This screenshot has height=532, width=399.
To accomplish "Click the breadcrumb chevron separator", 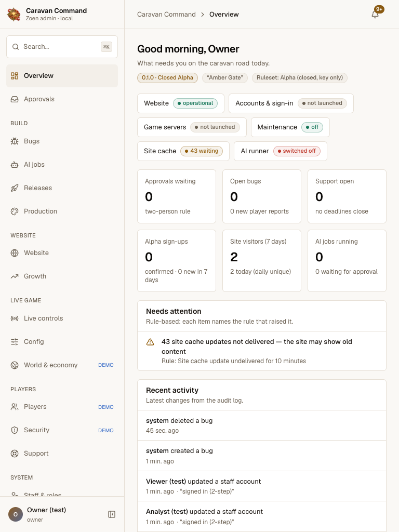I will click(x=203, y=14).
